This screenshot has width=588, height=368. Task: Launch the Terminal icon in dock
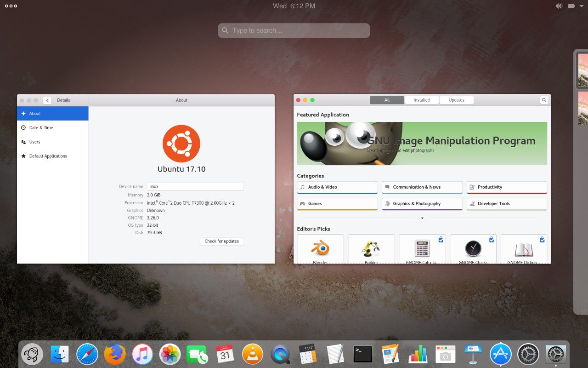pos(363,355)
